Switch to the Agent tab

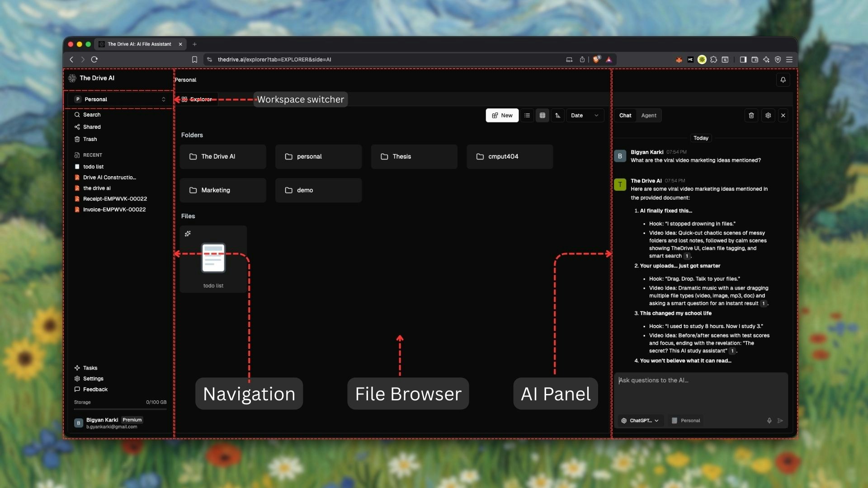coord(649,115)
